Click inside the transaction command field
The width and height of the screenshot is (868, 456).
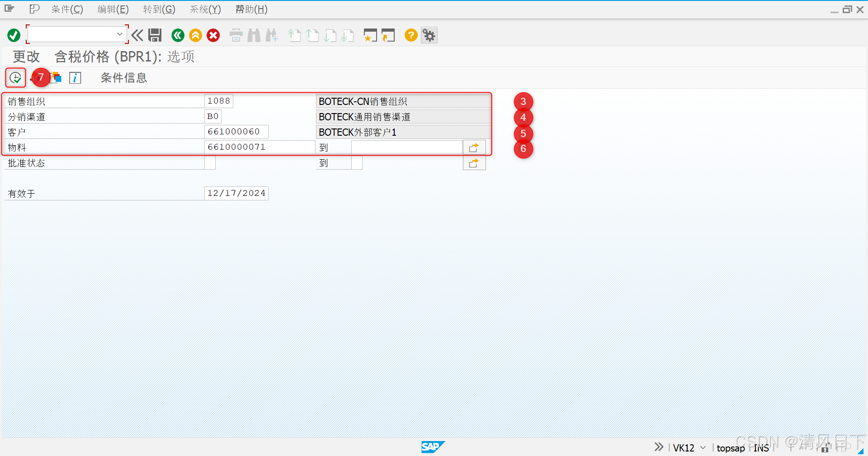[72, 34]
